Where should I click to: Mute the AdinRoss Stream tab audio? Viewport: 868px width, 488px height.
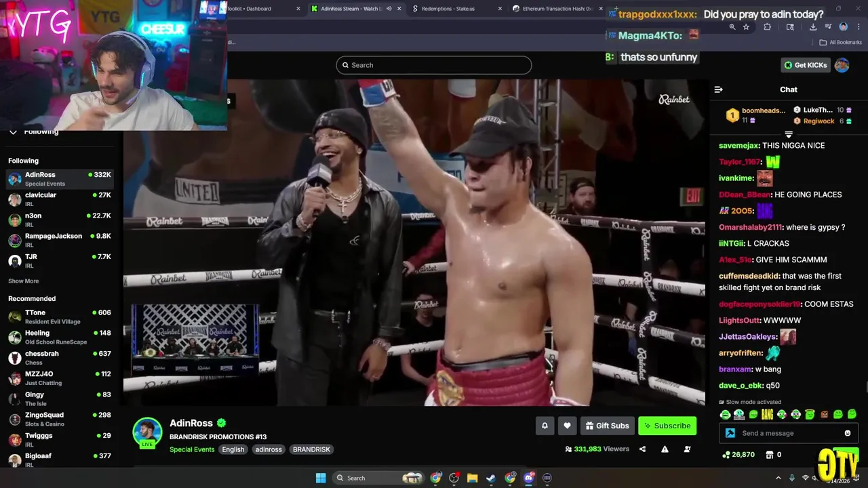tap(389, 9)
